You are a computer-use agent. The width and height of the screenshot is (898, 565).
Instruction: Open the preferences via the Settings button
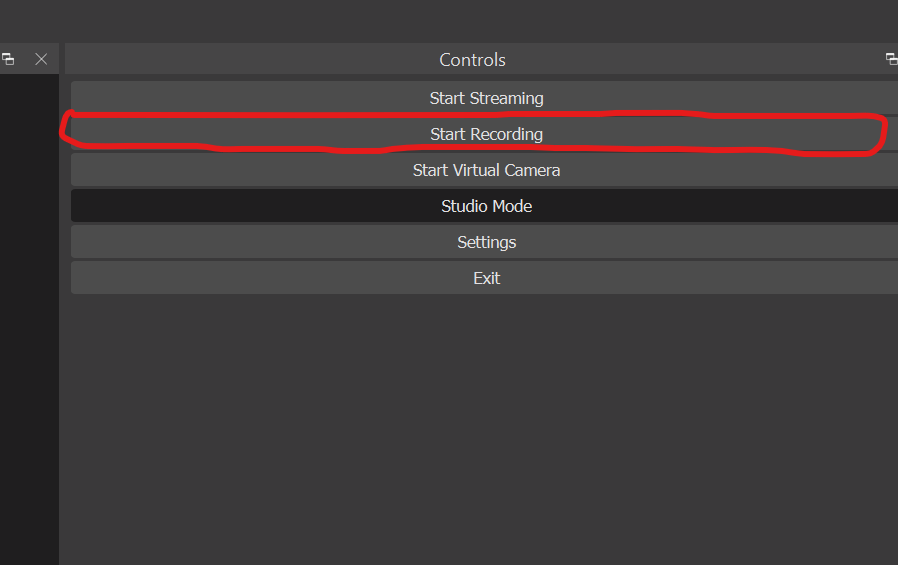pos(485,242)
